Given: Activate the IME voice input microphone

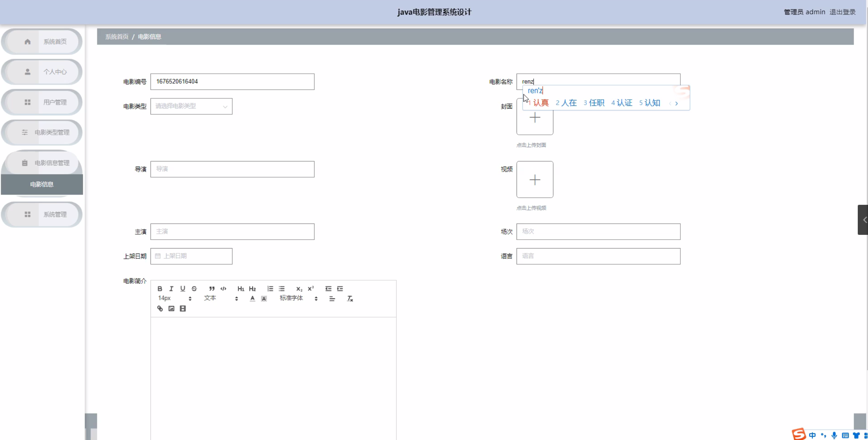Looking at the screenshot, I should (x=834, y=435).
